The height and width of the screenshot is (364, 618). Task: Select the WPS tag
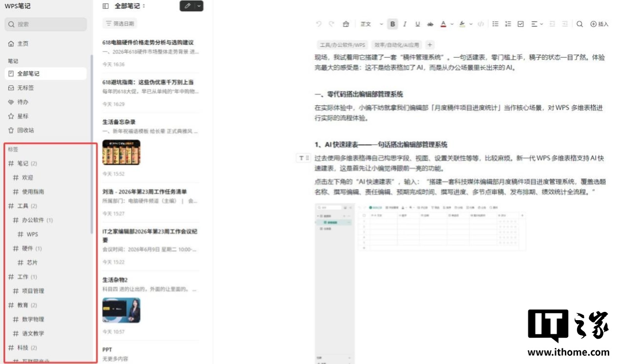28,234
